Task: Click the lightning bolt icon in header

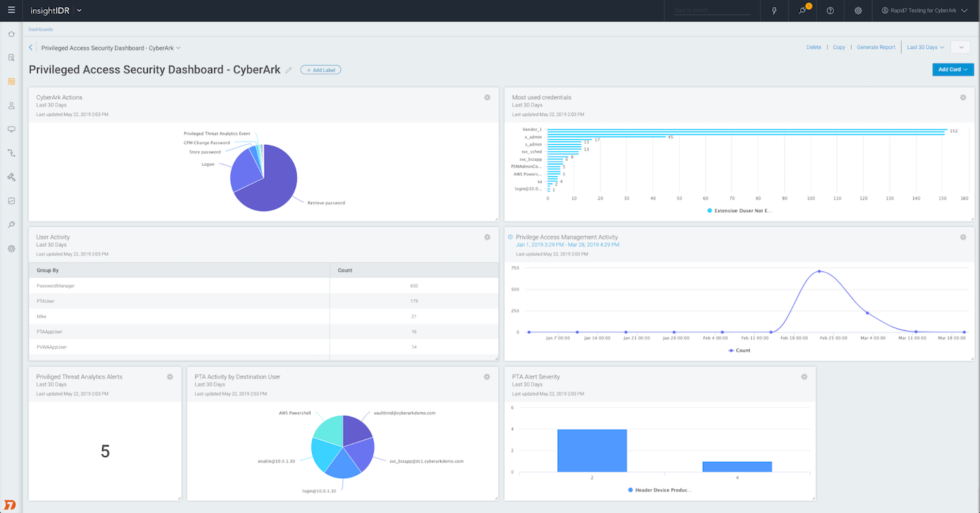Action: click(774, 10)
